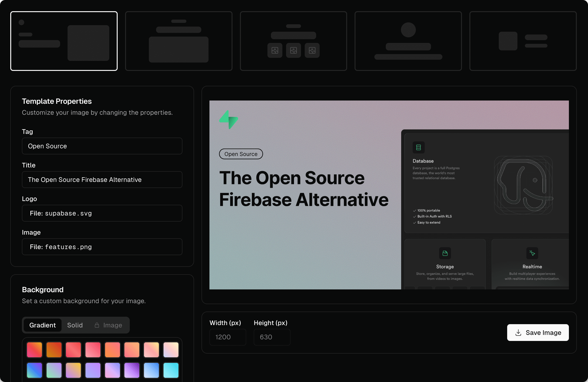This screenshot has height=382, width=588.
Task: Select the second template with centered image
Action: coord(179,41)
